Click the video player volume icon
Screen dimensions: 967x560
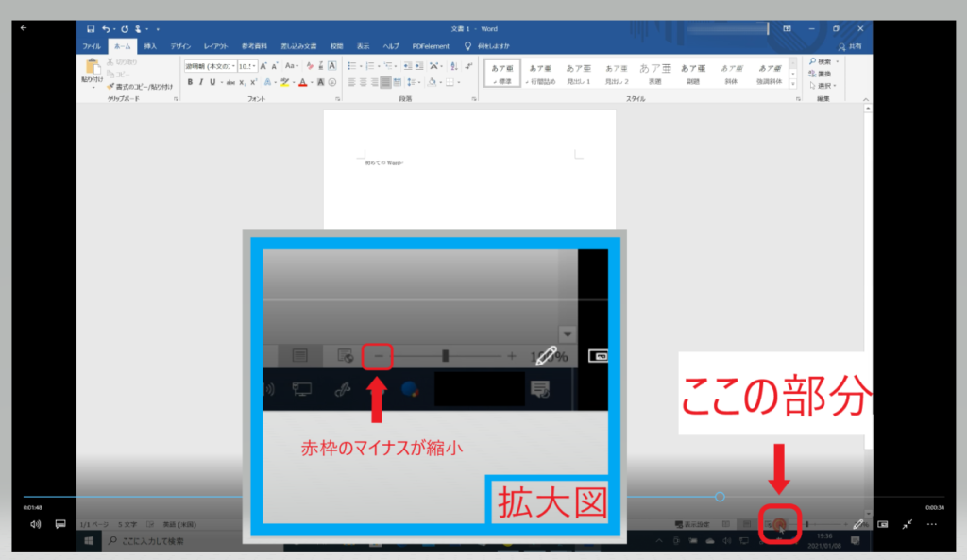(x=35, y=523)
